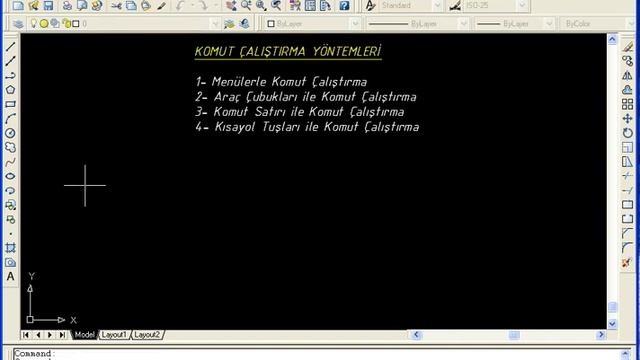Select the Multiline Text 'A' tool

tap(11, 276)
